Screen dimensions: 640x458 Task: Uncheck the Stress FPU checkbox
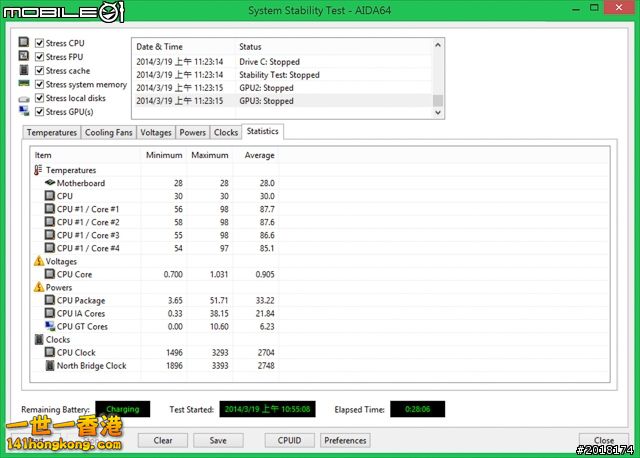40,57
